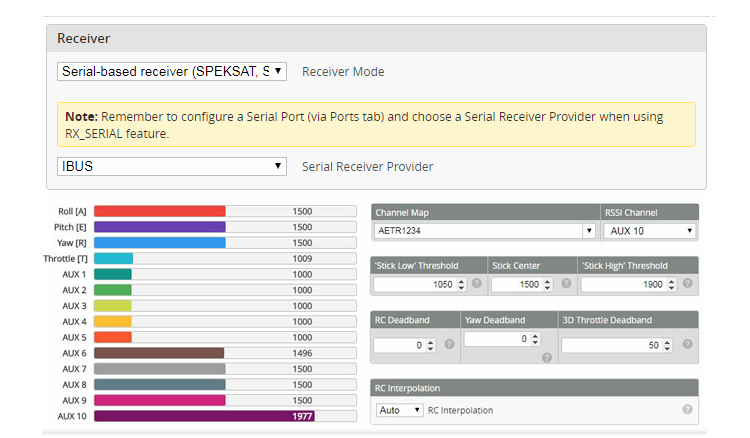This screenshot has width=750, height=438.
Task: Open the RC Interpolation Auto dropdown
Action: point(400,410)
